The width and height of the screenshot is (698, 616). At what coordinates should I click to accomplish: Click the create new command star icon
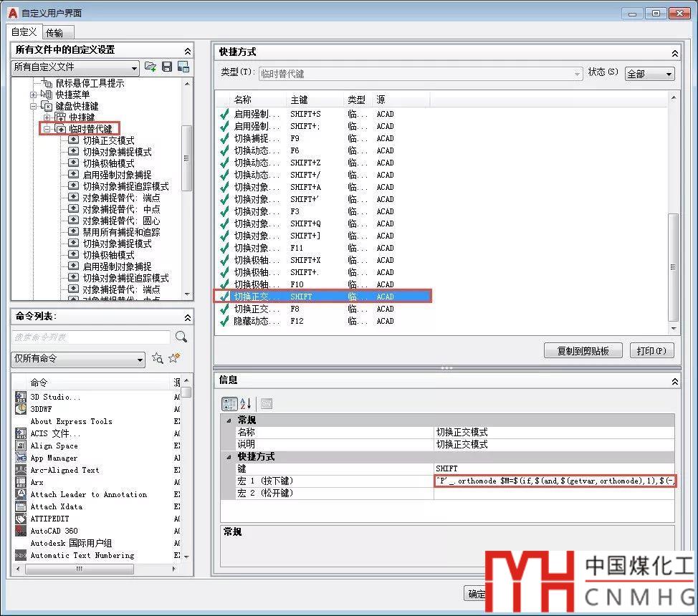tap(174, 358)
